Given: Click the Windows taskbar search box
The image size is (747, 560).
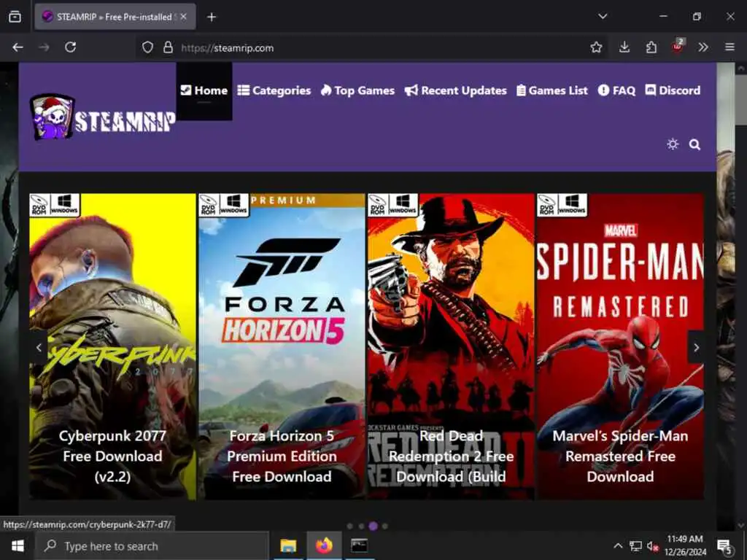Looking at the screenshot, I should tap(152, 545).
